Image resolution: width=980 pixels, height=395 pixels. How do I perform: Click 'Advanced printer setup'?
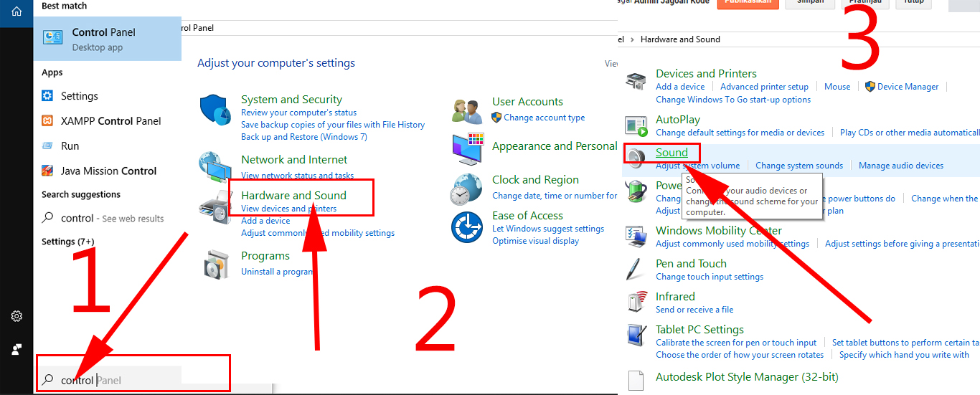click(764, 87)
